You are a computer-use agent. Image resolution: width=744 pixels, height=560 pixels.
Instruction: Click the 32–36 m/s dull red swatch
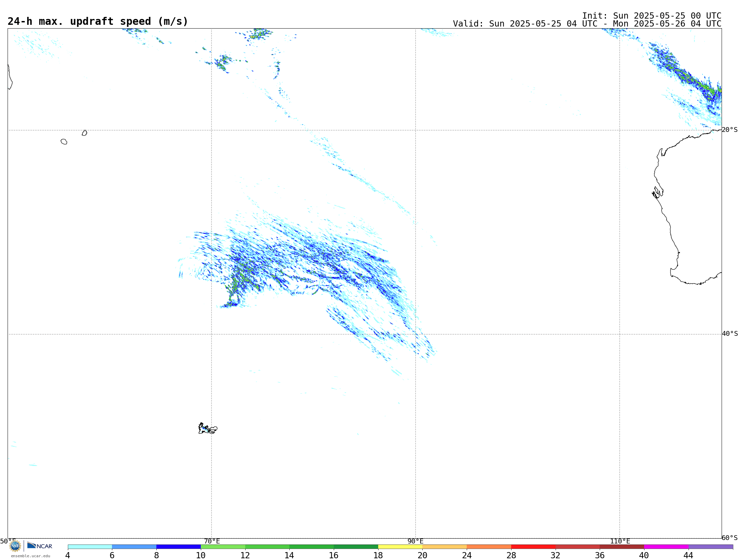click(x=578, y=547)
